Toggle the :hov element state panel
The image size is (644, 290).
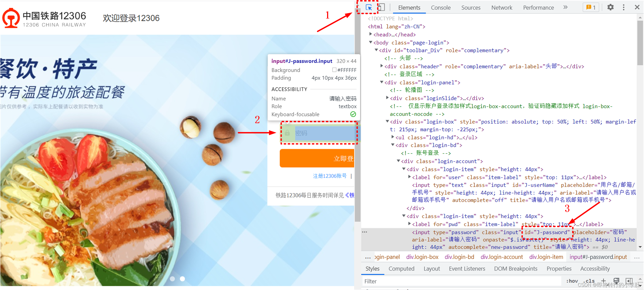pos(572,281)
